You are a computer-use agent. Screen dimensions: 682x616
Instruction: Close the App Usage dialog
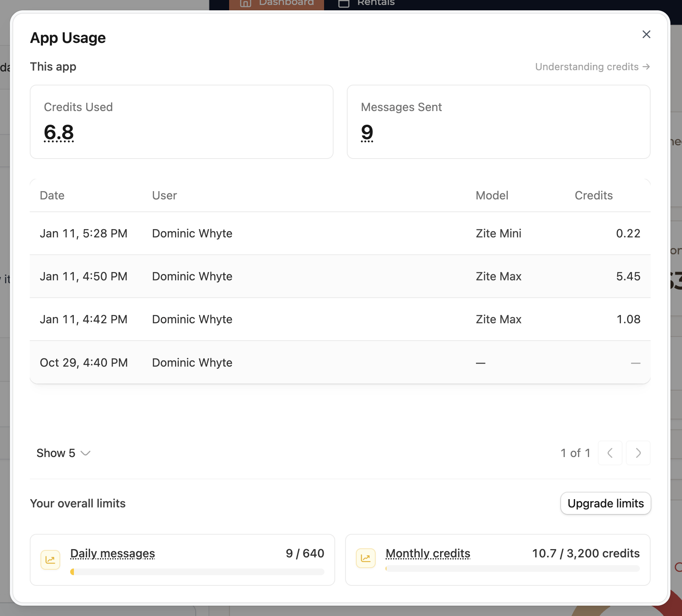(646, 34)
